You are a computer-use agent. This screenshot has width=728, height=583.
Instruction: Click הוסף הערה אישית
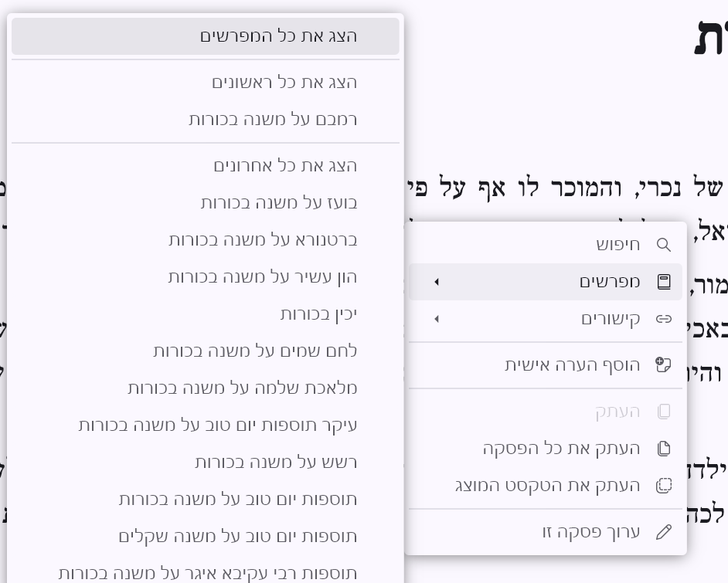click(x=572, y=365)
